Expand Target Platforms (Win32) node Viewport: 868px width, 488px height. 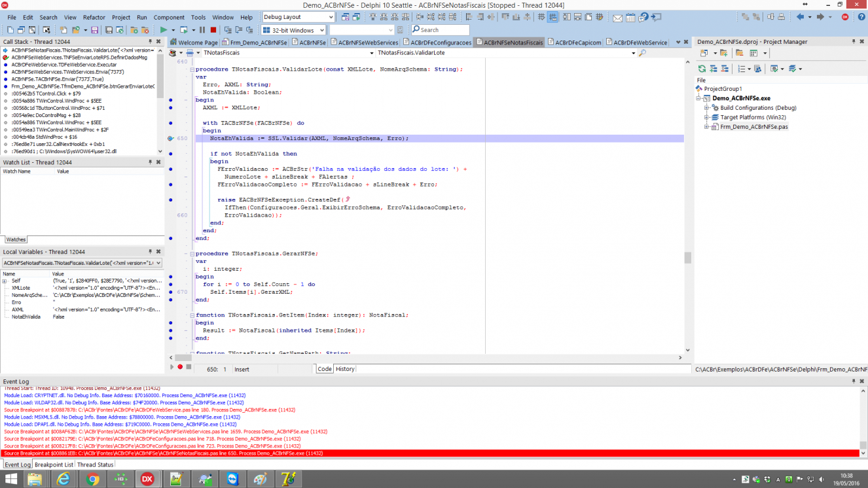pos(707,117)
